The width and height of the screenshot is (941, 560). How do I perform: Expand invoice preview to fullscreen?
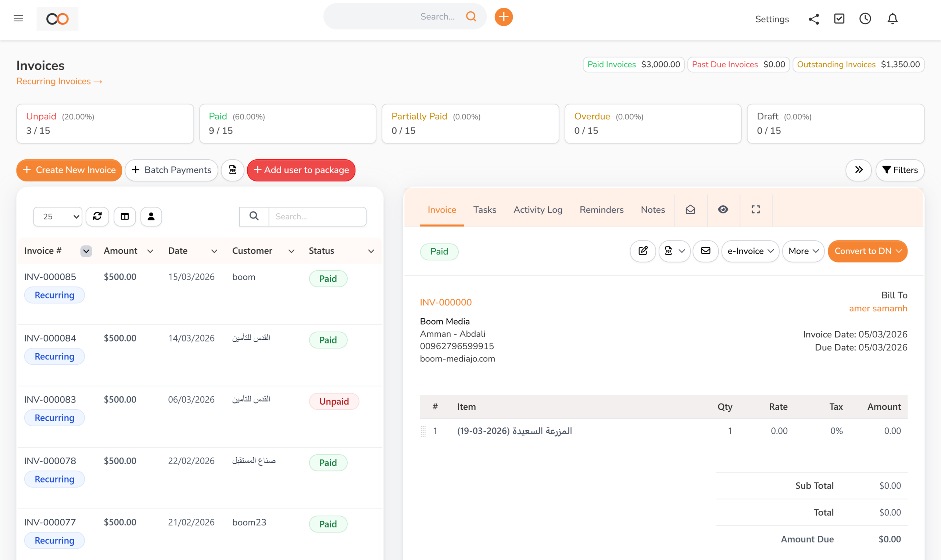(x=756, y=209)
